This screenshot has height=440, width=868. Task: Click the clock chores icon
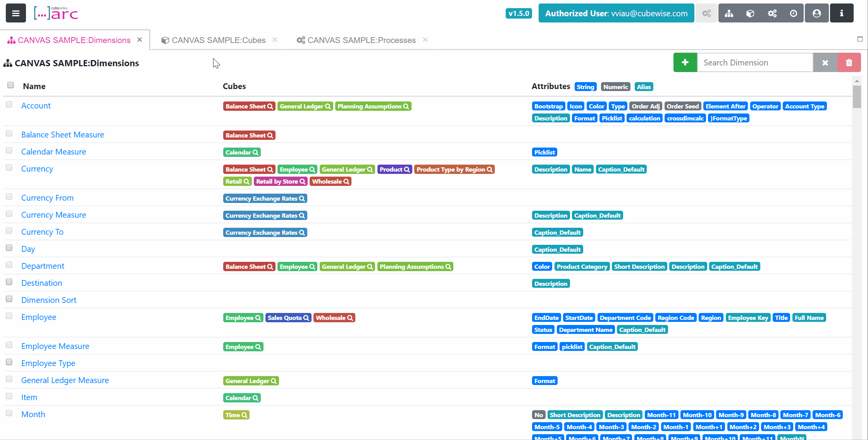pyautogui.click(x=793, y=14)
